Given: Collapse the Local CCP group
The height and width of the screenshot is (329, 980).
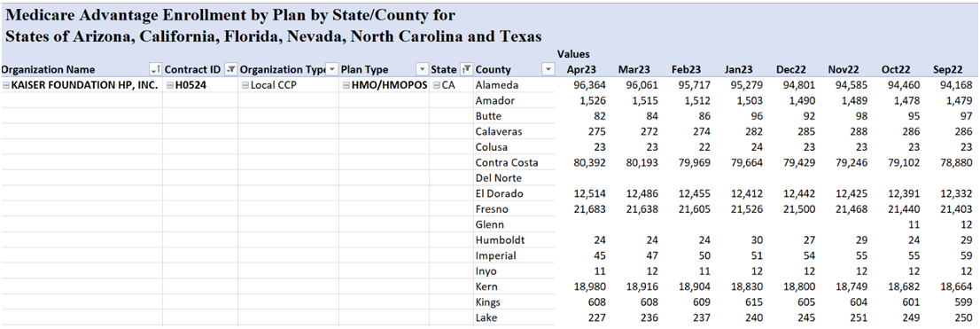Looking at the screenshot, I should pyautogui.click(x=245, y=85).
